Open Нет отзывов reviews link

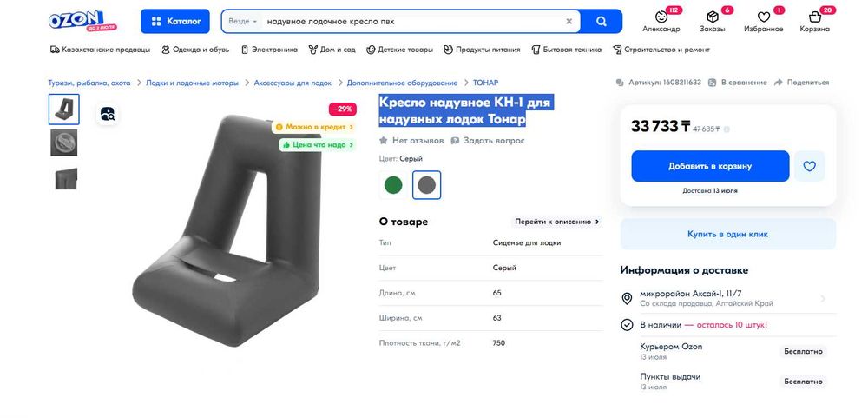pyautogui.click(x=411, y=141)
